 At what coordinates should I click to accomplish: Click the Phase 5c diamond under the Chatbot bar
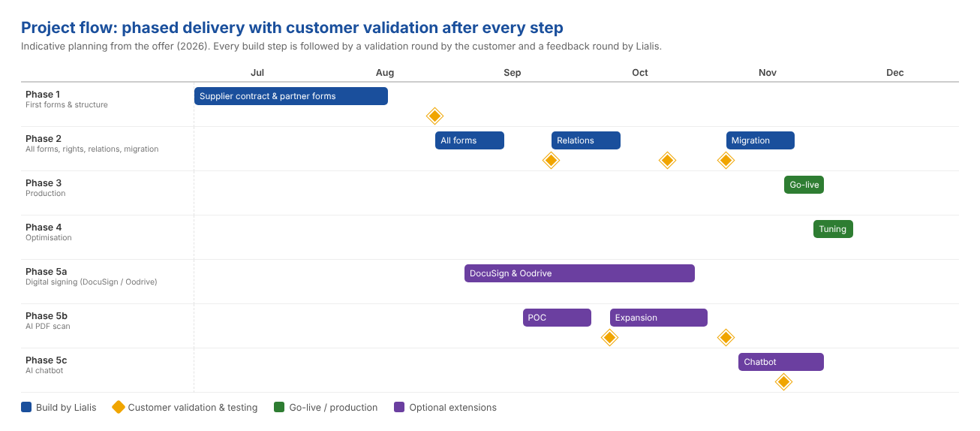click(x=783, y=381)
